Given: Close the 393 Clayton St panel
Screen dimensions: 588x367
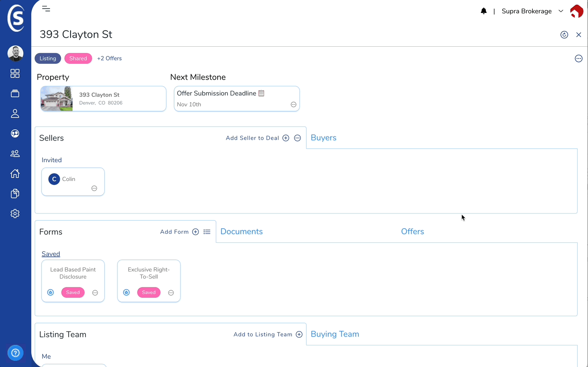Looking at the screenshot, I should [579, 35].
